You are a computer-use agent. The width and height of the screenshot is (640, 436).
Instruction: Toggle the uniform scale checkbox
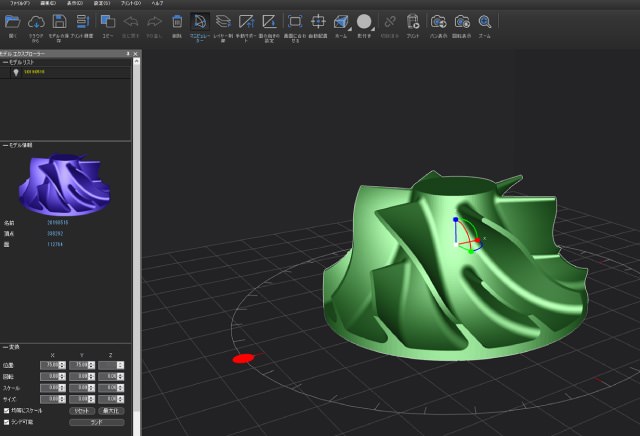pyautogui.click(x=6, y=410)
